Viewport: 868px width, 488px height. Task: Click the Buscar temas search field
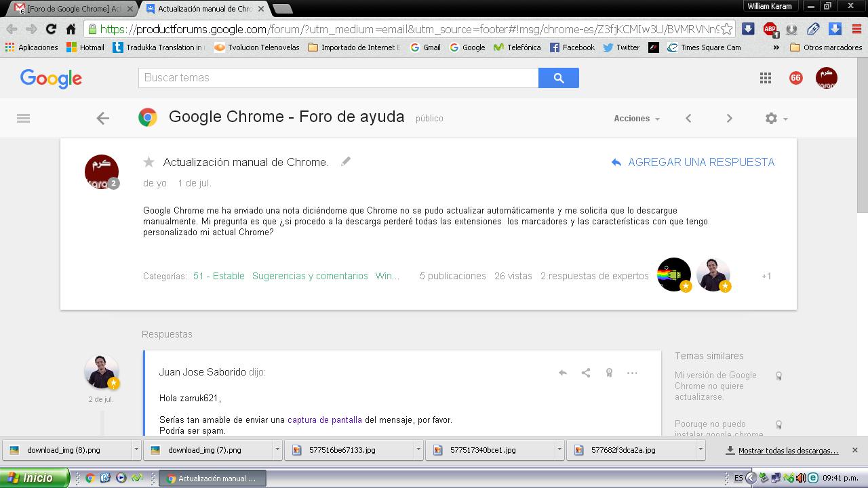click(x=338, y=78)
